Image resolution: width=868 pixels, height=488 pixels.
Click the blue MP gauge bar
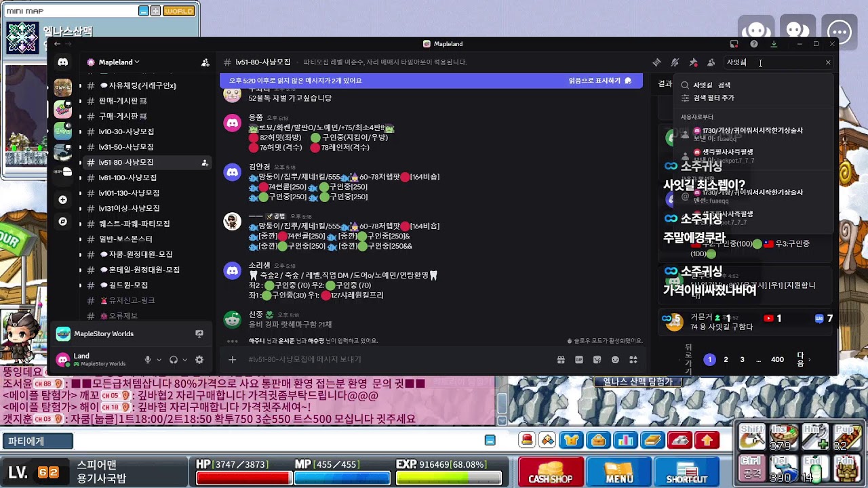pyautogui.click(x=342, y=479)
